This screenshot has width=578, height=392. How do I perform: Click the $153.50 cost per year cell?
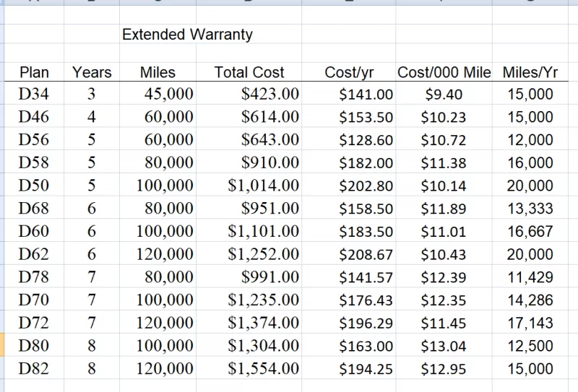(366, 117)
